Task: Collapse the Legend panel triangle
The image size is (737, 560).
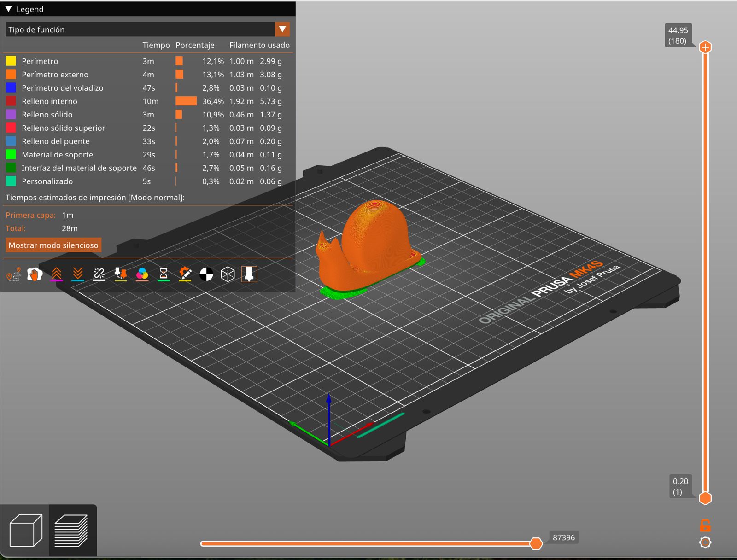Action: (x=8, y=9)
